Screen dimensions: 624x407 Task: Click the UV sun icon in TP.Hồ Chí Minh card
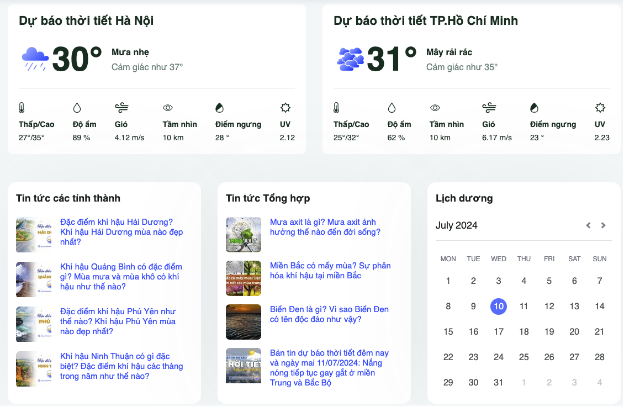point(600,107)
